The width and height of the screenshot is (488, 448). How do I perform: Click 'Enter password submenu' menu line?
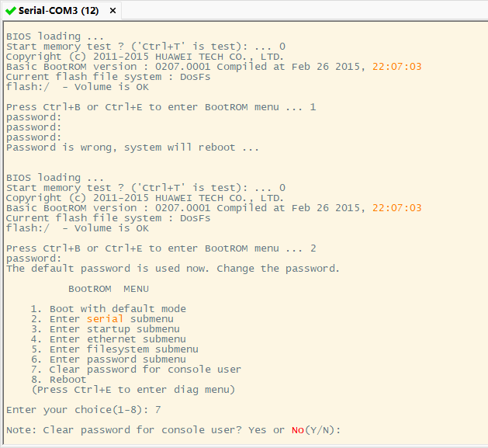tap(109, 359)
